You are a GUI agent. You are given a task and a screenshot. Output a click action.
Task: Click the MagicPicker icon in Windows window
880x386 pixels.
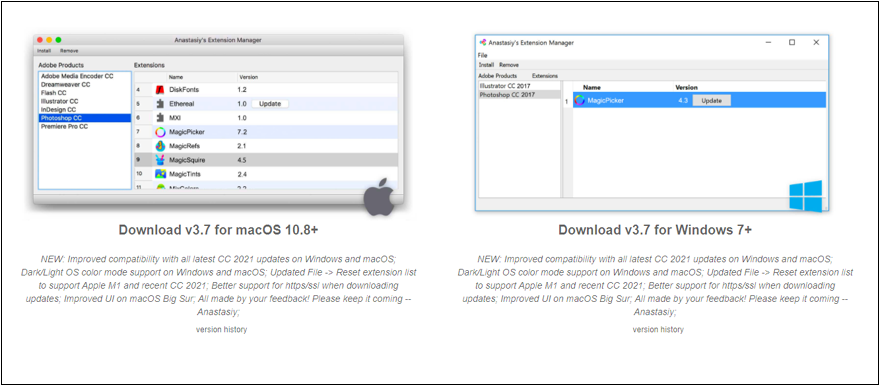(x=580, y=100)
